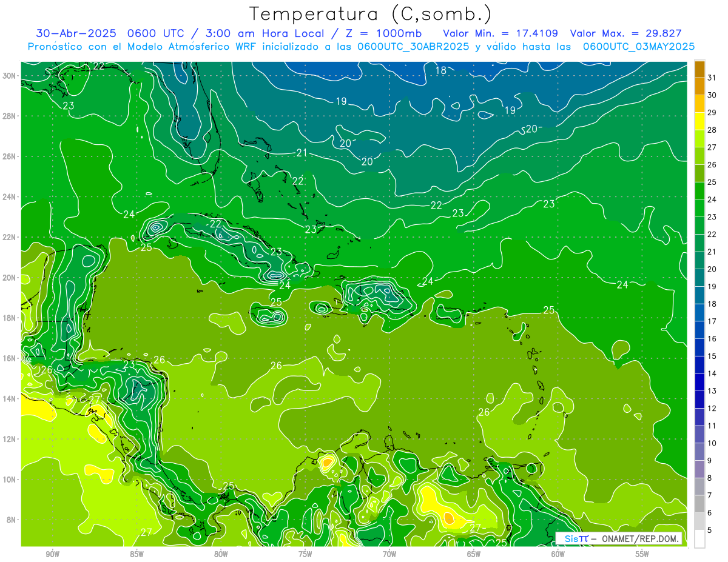This screenshot has height=562, width=728.
Task: Click the "Sisπ" logo text
Action: coord(576,539)
